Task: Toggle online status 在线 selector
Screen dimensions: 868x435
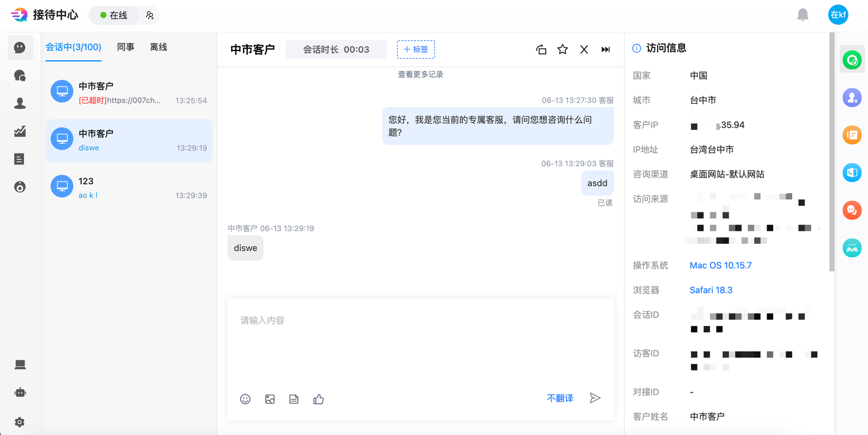Action: [x=114, y=15]
